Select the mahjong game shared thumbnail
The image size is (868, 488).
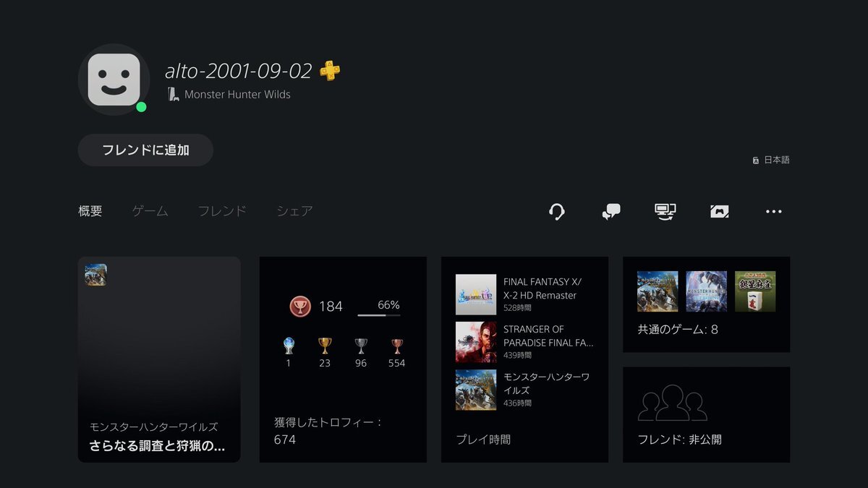click(x=755, y=291)
